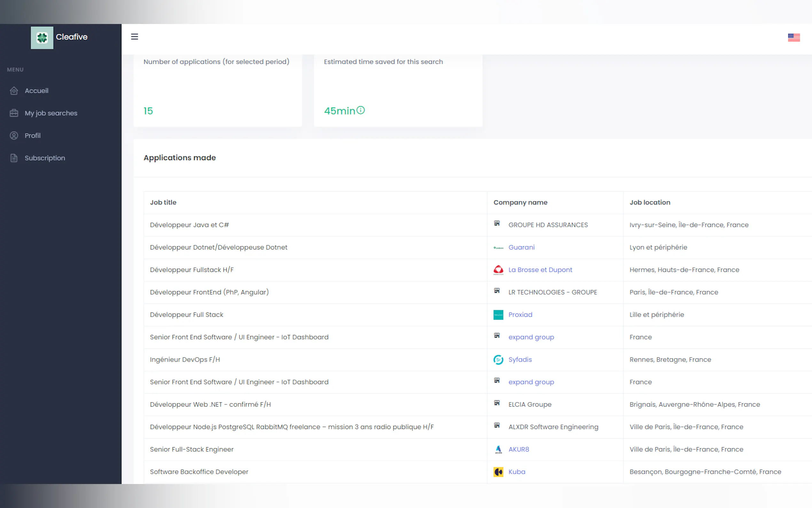Open the AKUR8 company link
This screenshot has height=508, width=812.
point(518,449)
